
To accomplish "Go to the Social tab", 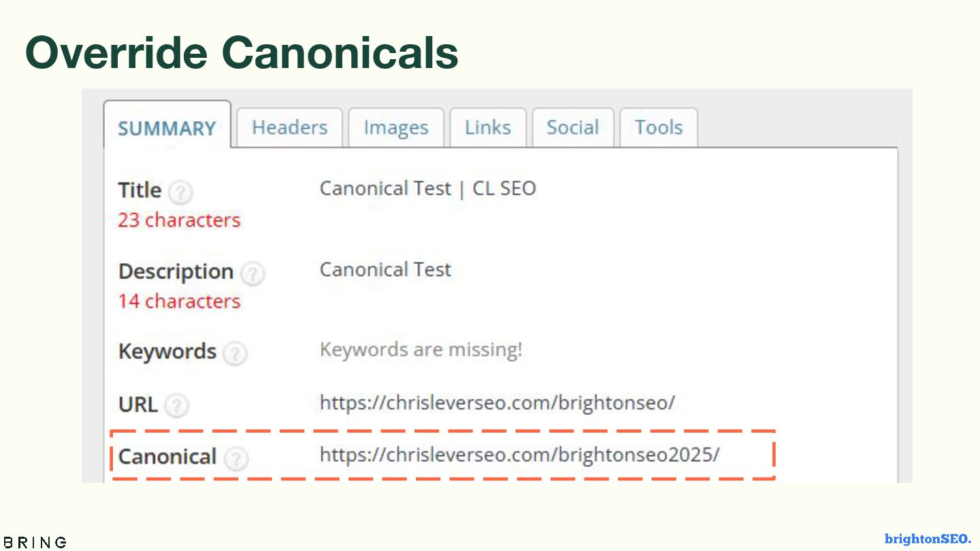I will pyautogui.click(x=573, y=127).
